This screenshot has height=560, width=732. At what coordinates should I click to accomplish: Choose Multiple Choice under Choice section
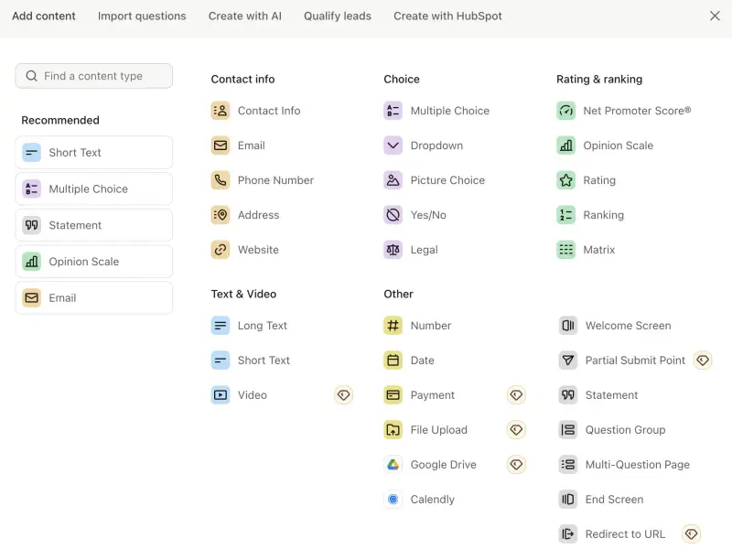[437, 111]
